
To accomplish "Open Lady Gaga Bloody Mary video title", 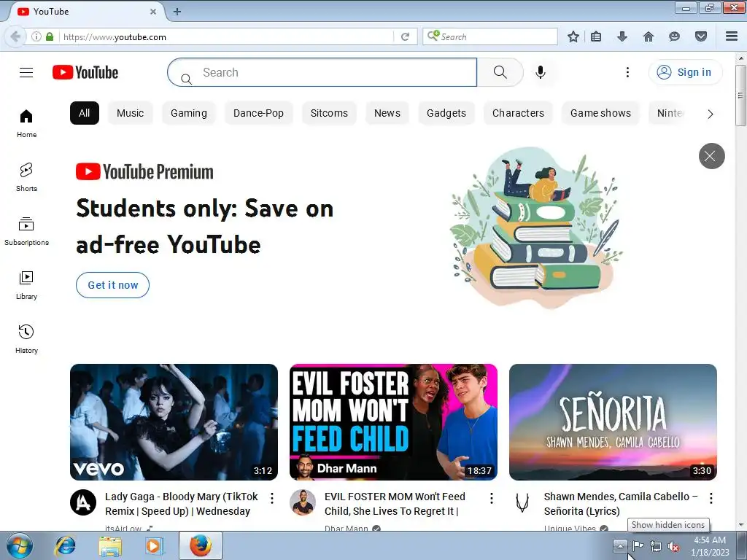I will [182, 503].
